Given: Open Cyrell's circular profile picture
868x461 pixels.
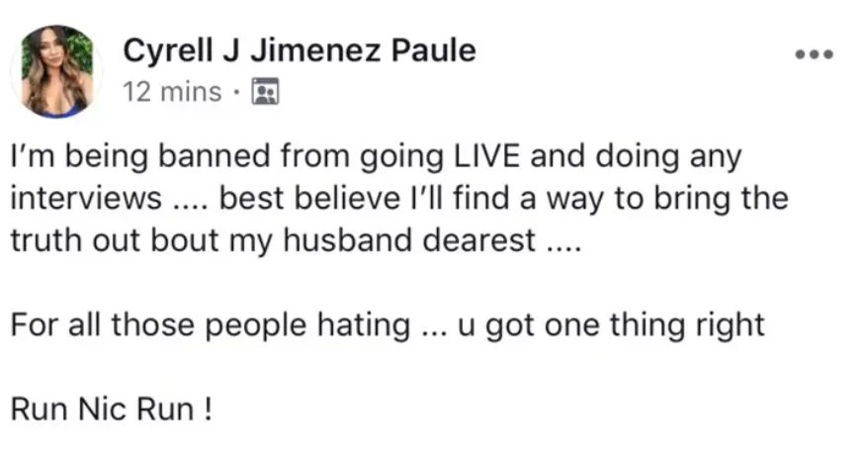Looking at the screenshot, I should coord(56,71).
